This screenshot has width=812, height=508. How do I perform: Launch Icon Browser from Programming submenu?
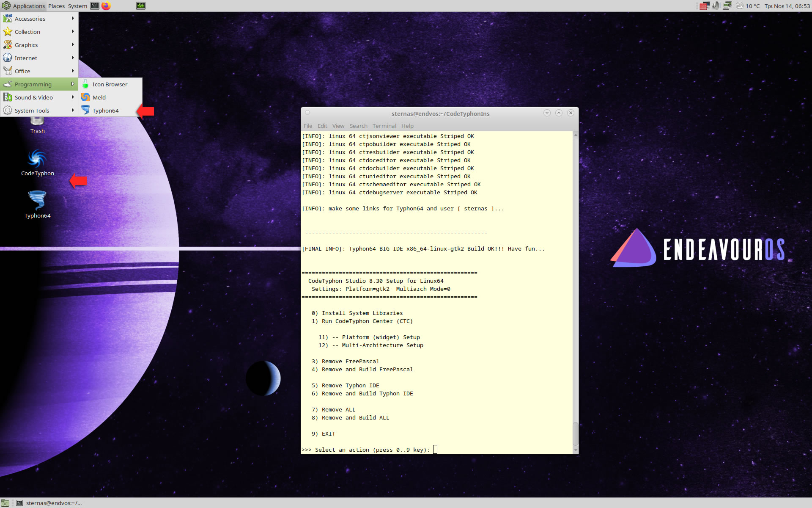[110, 84]
